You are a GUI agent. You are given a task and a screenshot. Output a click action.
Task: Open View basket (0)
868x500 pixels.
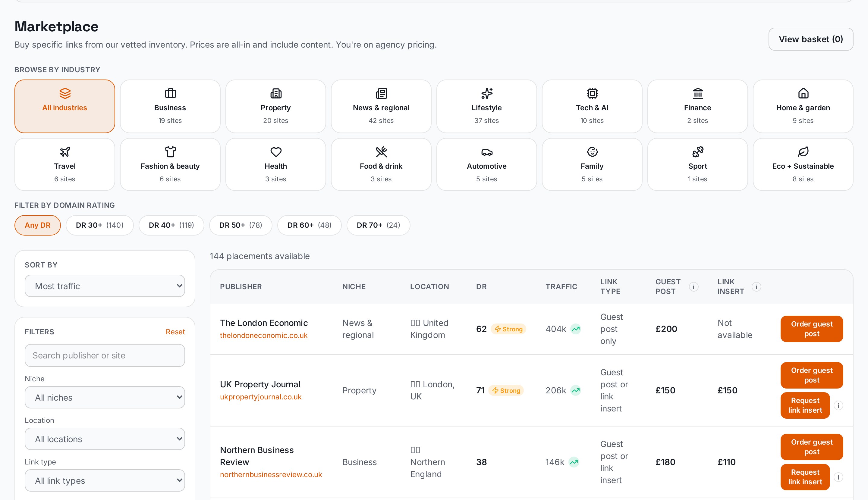click(x=811, y=39)
